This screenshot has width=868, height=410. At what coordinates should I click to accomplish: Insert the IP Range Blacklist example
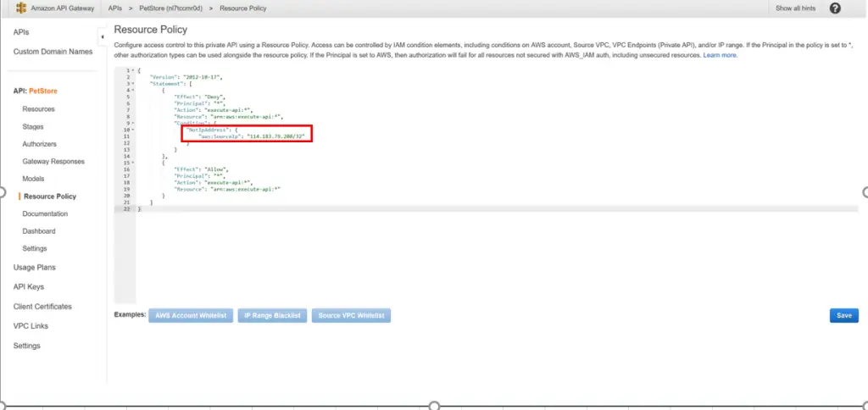(x=272, y=315)
